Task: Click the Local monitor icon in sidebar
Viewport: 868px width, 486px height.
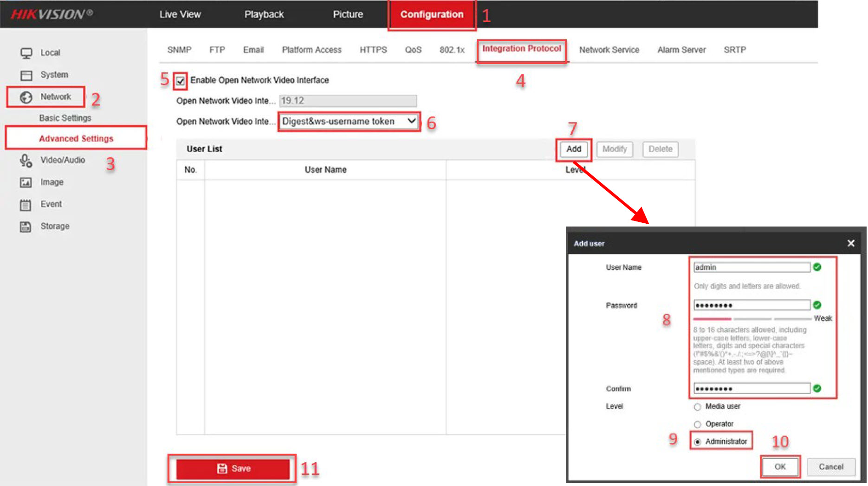Action: coord(26,53)
